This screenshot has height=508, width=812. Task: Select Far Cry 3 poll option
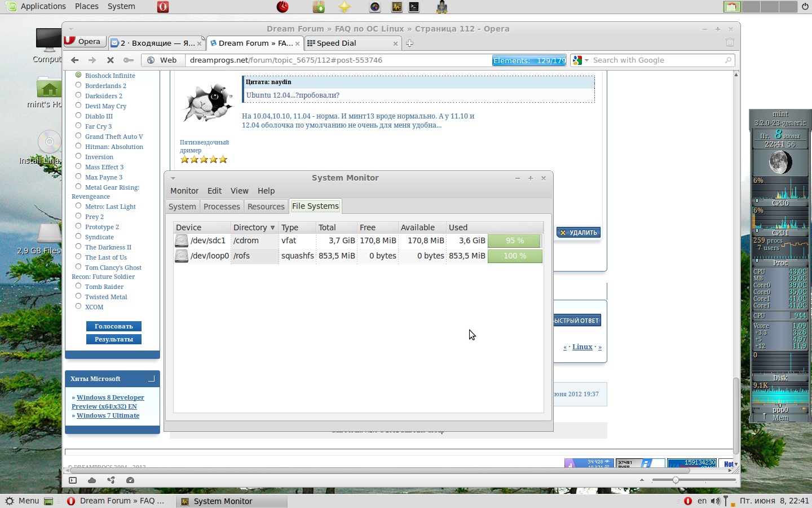[78, 126]
